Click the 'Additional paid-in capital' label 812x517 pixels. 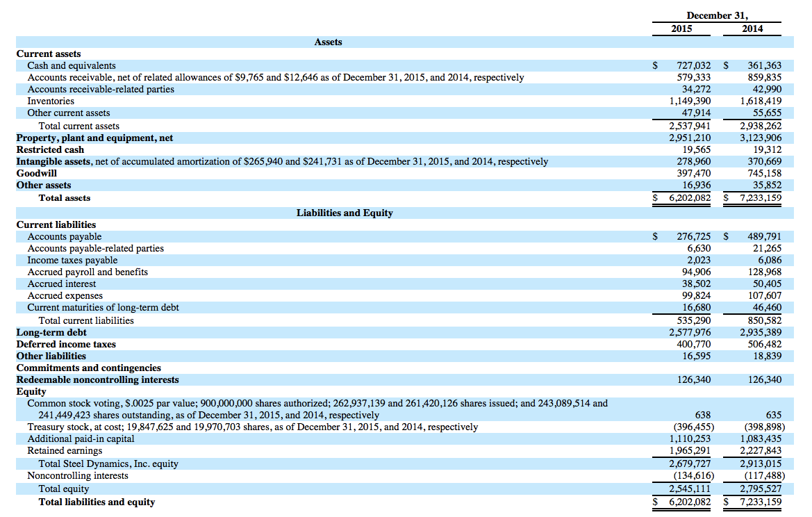pyautogui.click(x=81, y=438)
